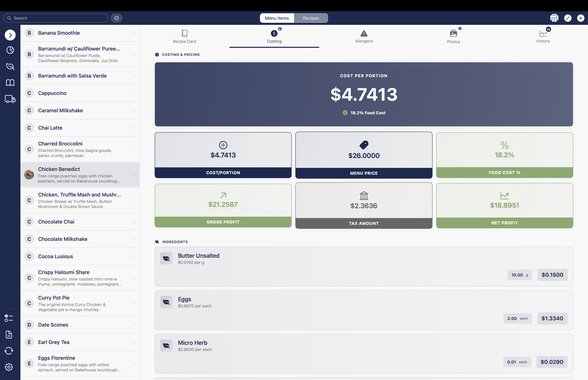
Task: Click the Search input field
Action: pyautogui.click(x=56, y=18)
